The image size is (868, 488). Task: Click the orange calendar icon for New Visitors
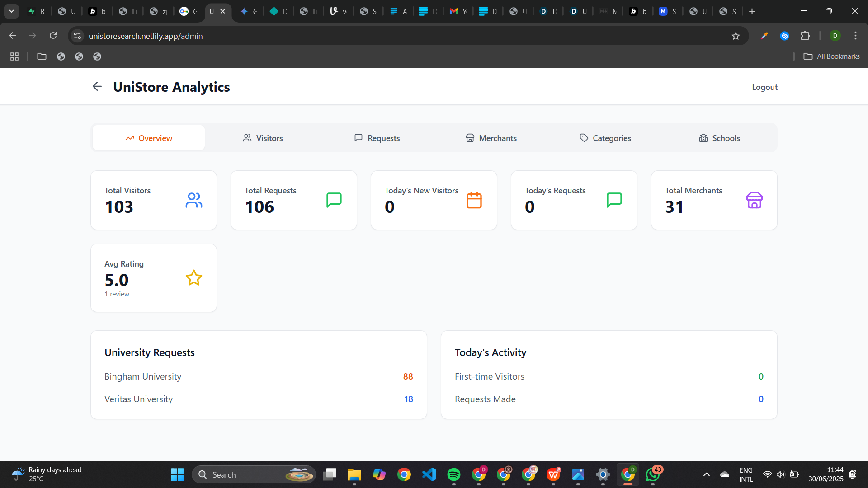point(474,200)
